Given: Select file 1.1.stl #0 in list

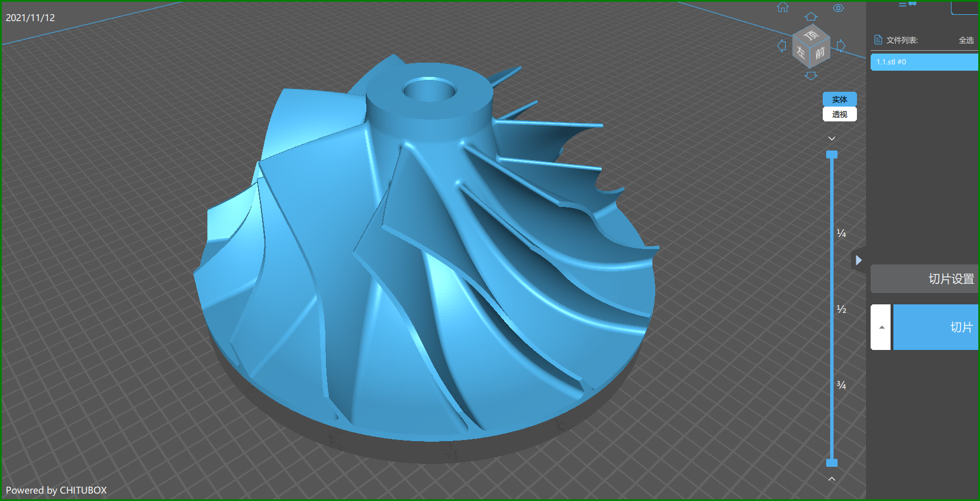Looking at the screenshot, I should pos(924,62).
